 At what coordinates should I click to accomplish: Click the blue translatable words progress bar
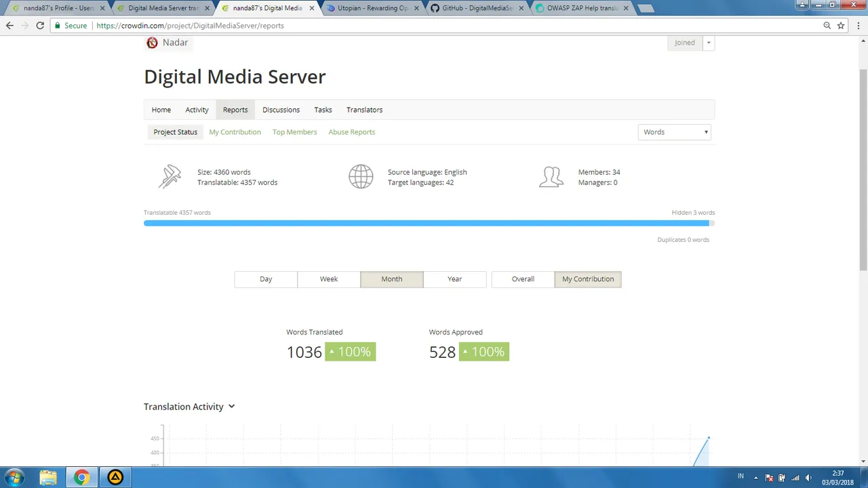(427, 223)
